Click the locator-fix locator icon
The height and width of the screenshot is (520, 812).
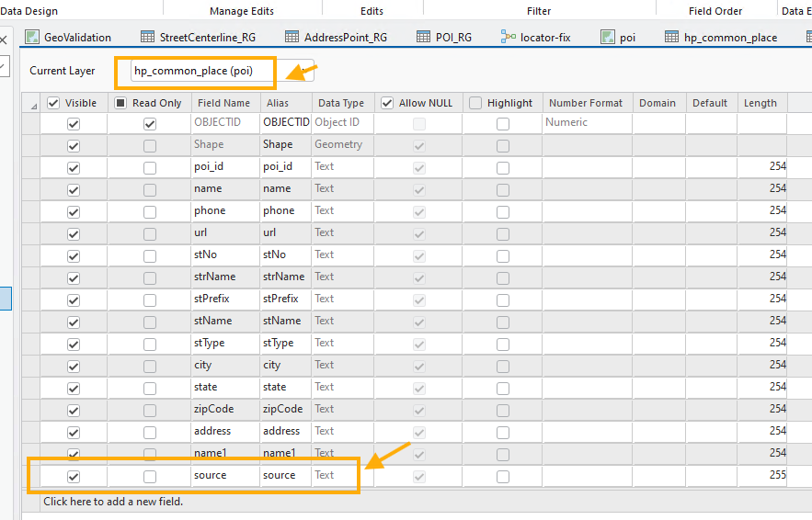(509, 38)
